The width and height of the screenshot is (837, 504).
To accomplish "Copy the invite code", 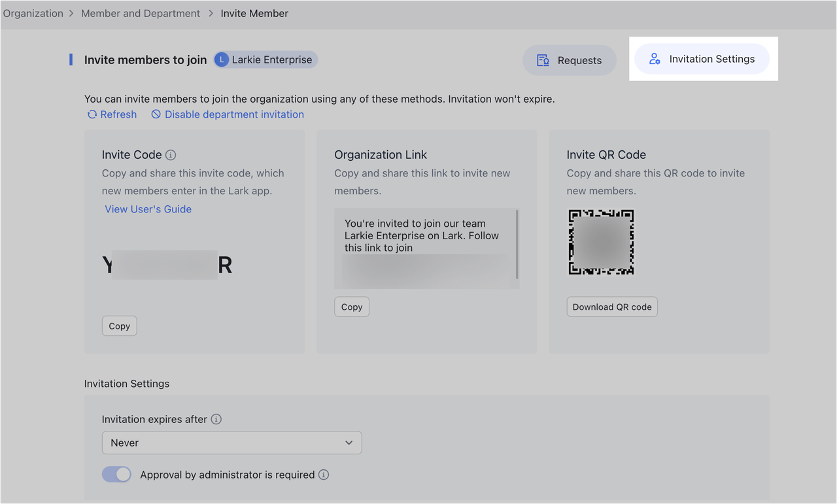I will [119, 326].
